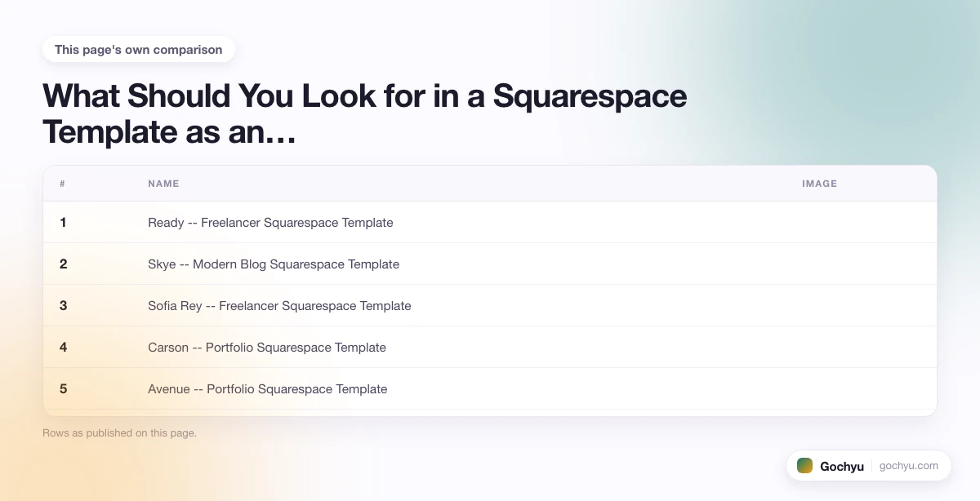
Task: Click row number 3
Action: click(x=64, y=306)
